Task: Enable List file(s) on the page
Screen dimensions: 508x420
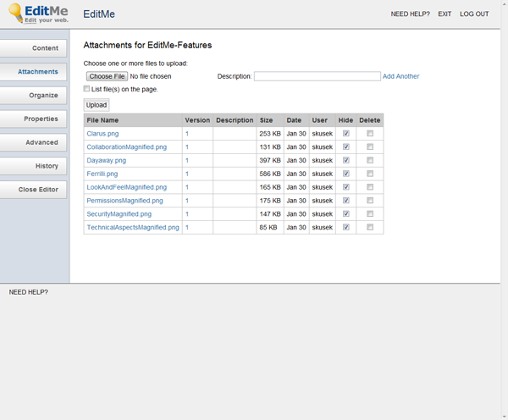Action: pos(86,88)
